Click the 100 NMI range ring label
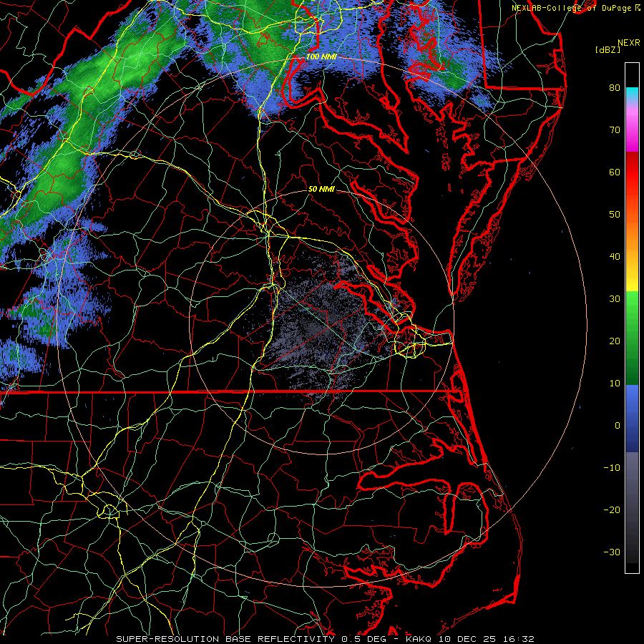The height and width of the screenshot is (644, 644). (321, 57)
